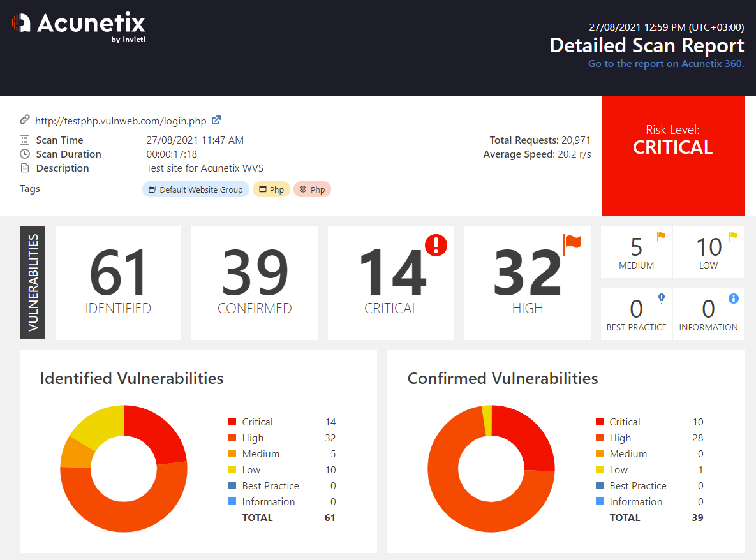Image resolution: width=756 pixels, height=560 pixels.
Task: Click Low yellow swatch in Confirmed legend
Action: [x=599, y=469]
